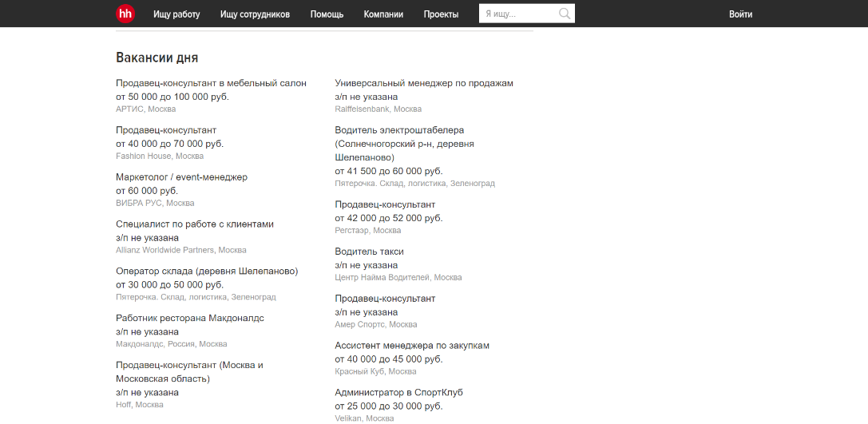Open the Помощь menu item
Screen dimensions: 868x424
point(327,14)
